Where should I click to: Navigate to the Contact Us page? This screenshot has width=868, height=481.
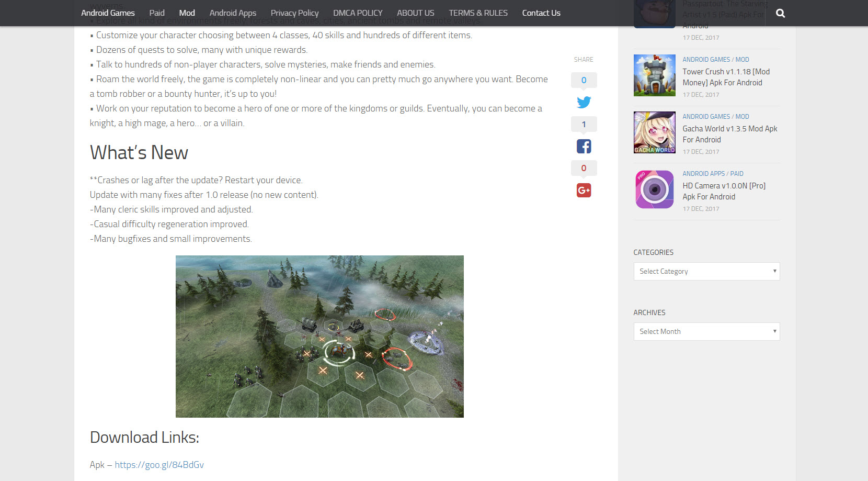pyautogui.click(x=541, y=13)
